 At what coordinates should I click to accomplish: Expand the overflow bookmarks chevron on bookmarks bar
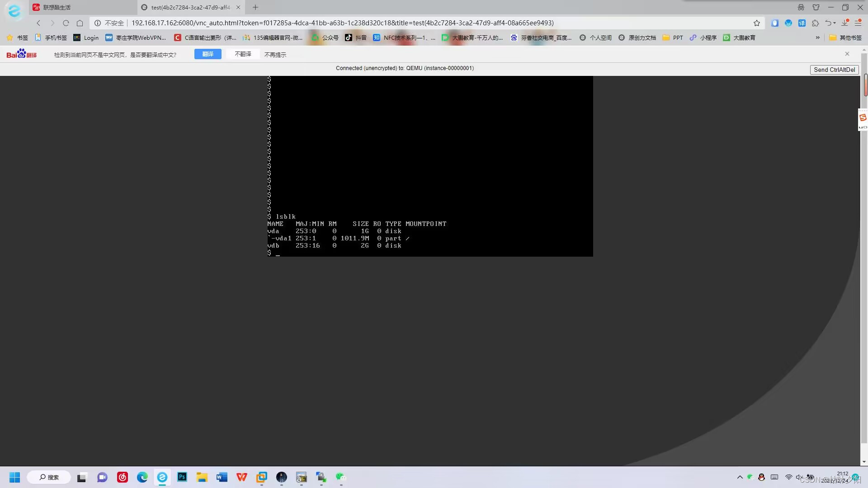pyautogui.click(x=818, y=38)
